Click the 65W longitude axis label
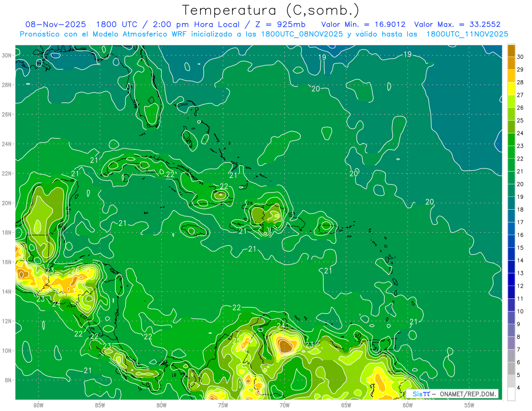 (346, 405)
